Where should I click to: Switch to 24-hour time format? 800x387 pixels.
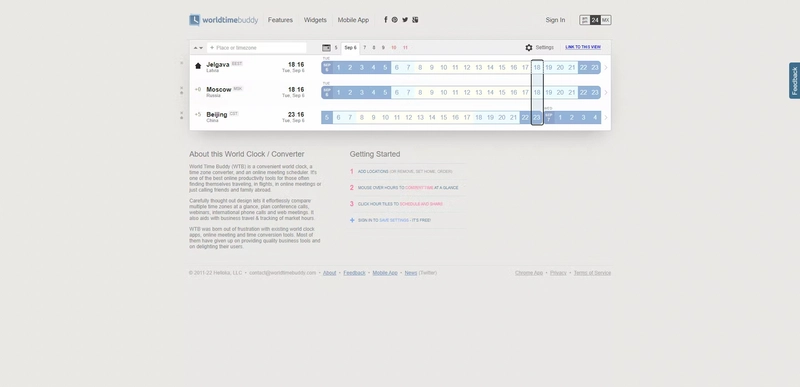point(595,20)
